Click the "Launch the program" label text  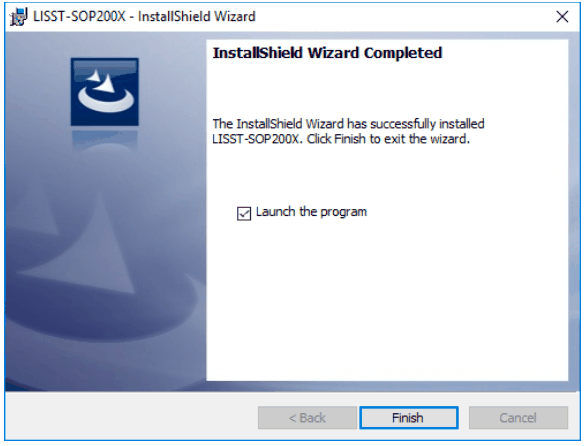[x=311, y=212]
